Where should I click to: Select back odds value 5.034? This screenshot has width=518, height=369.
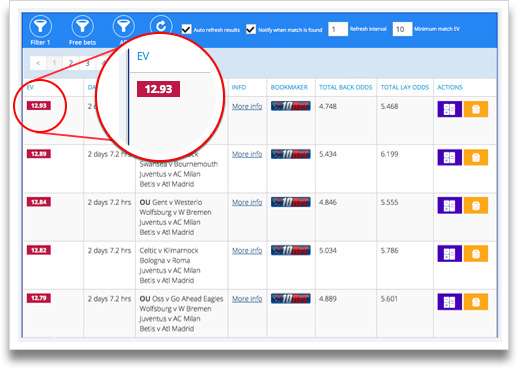click(328, 250)
